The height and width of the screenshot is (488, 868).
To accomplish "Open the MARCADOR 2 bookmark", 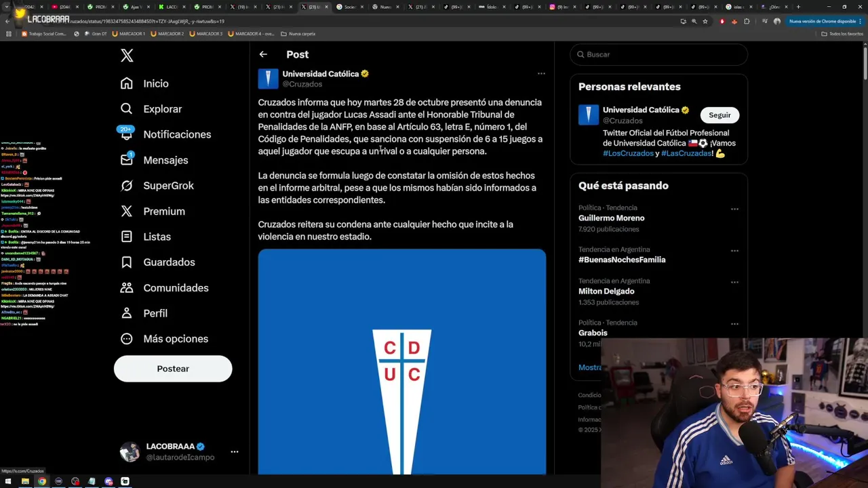I will [x=167, y=33].
